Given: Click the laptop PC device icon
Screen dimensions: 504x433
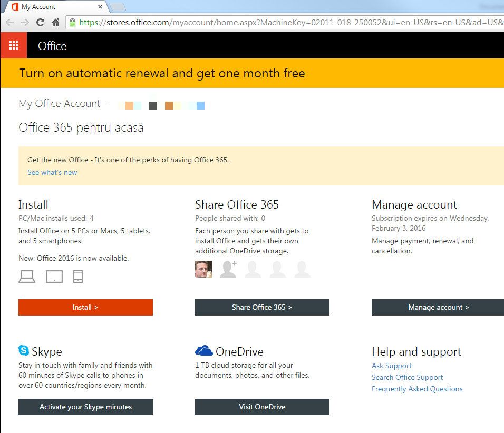Looking at the screenshot, I should coord(27,277).
